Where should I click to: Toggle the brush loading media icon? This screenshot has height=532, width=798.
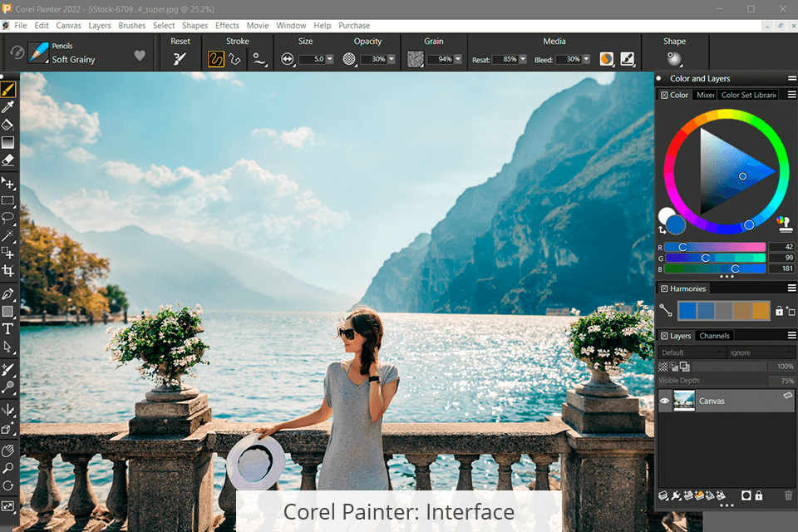coord(628,59)
